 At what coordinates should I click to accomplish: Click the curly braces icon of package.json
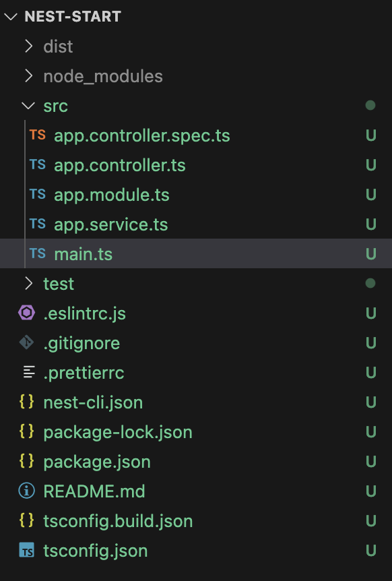point(27,461)
